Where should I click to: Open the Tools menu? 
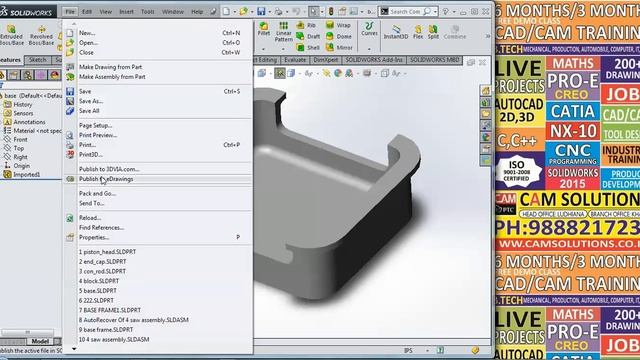point(147,12)
